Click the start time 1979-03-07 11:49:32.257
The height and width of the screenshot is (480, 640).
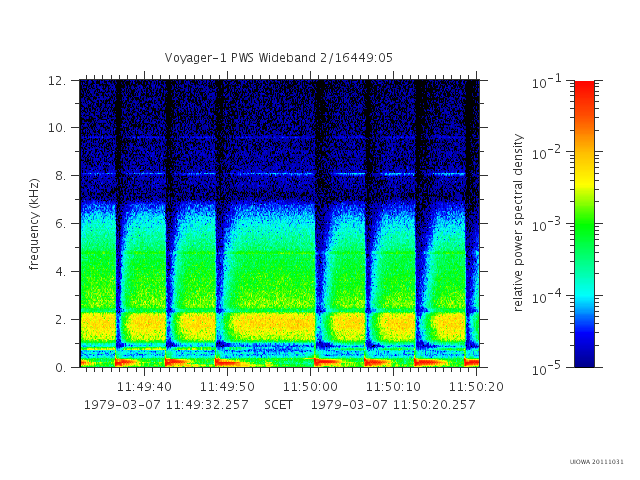166,405
